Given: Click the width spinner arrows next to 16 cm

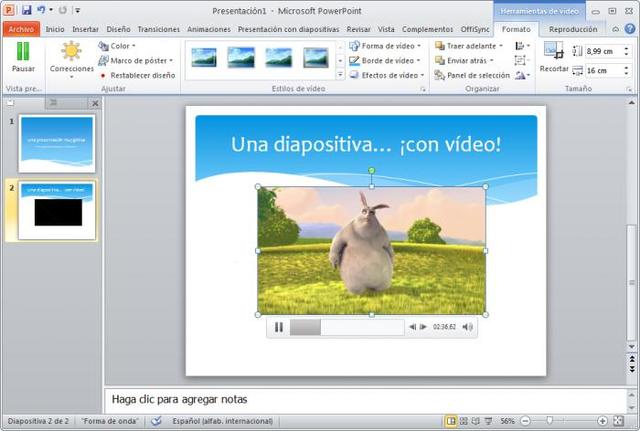Looking at the screenshot, I should tap(626, 71).
